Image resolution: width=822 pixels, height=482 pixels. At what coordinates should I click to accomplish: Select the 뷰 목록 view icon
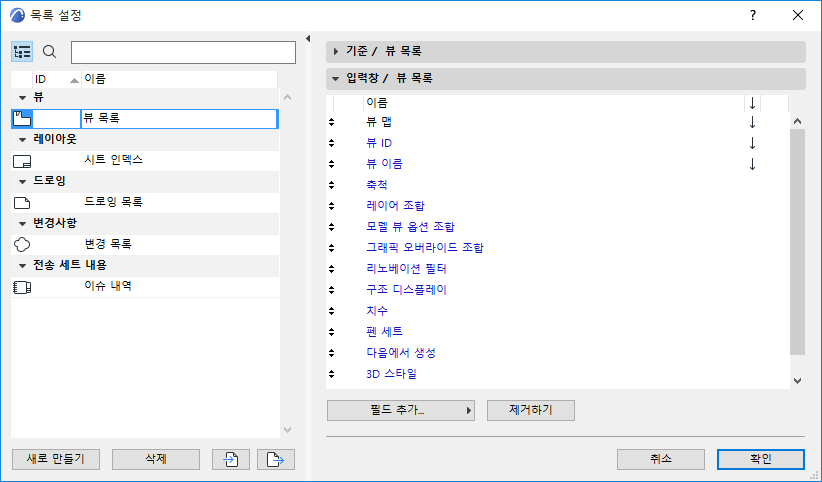(22, 119)
